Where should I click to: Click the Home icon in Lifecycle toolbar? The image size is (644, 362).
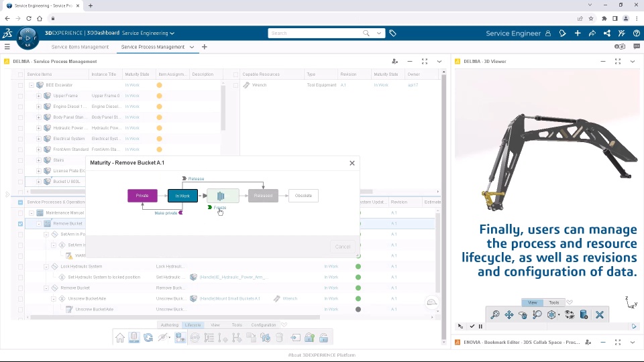120,338
